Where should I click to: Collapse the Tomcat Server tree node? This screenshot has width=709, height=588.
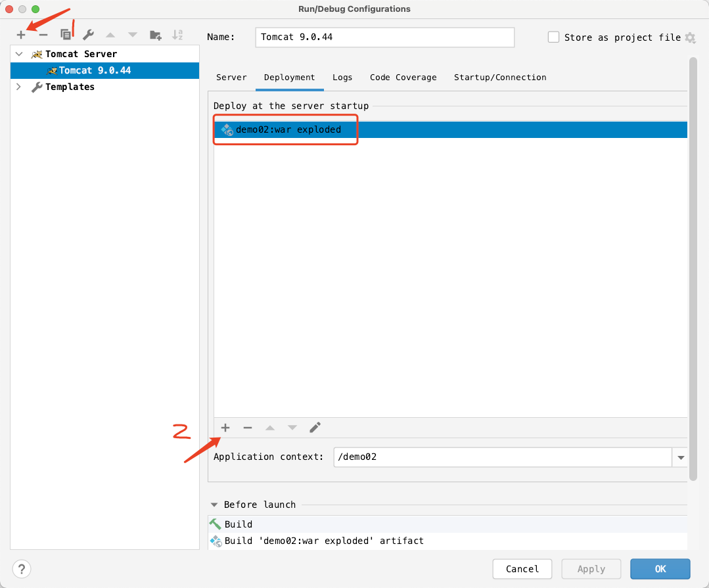[19, 55]
